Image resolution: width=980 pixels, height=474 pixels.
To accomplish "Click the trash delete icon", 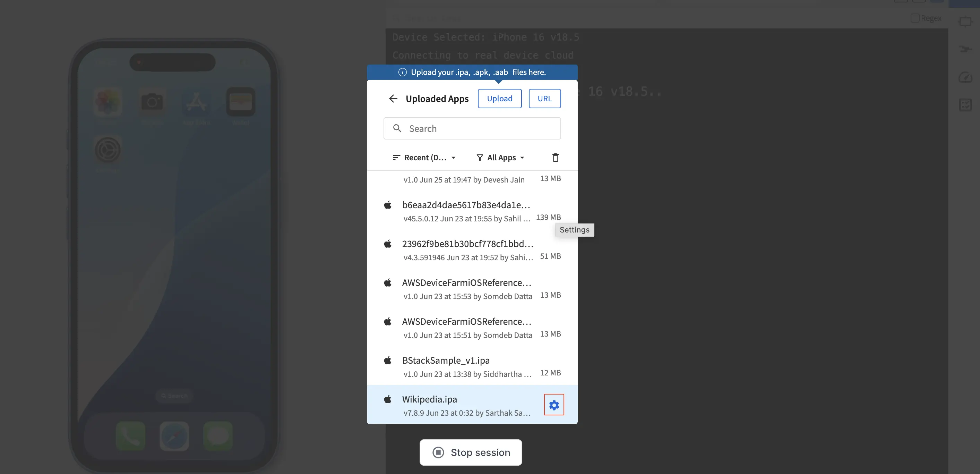I will (x=555, y=157).
